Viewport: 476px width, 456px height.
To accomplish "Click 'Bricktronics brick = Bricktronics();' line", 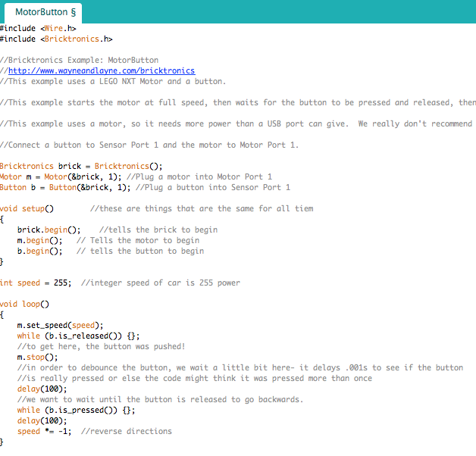I will coord(81,166).
